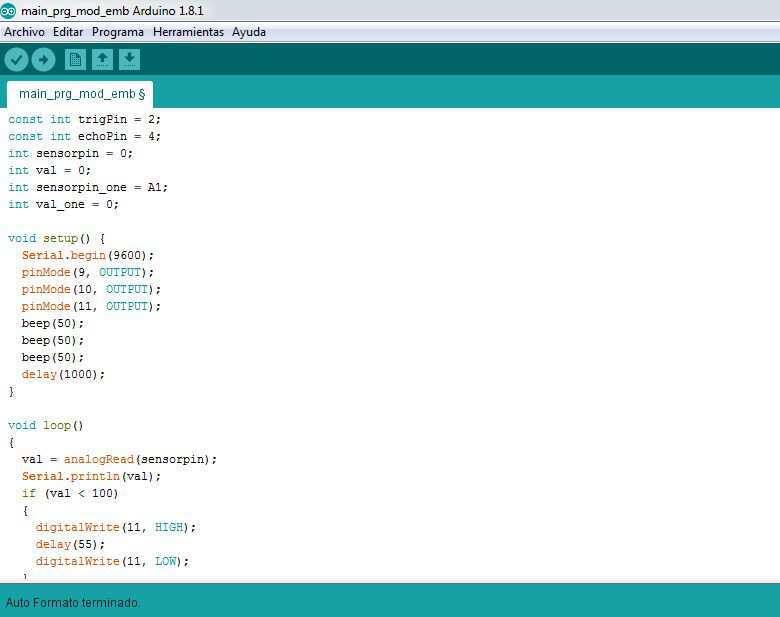780x617 pixels.
Task: Click the line 'int val_one = 0;'
Action: (x=63, y=205)
